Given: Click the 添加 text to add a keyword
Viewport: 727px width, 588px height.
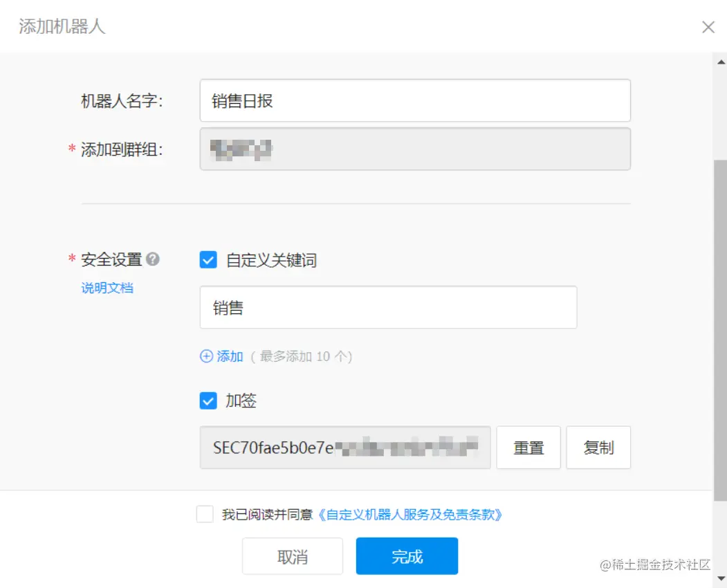Looking at the screenshot, I should pos(229,356).
